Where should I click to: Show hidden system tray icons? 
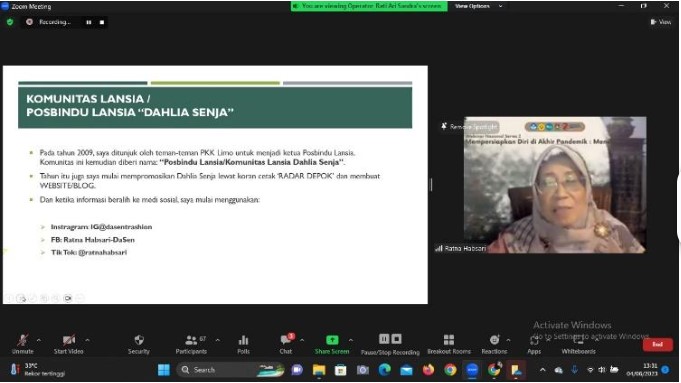542,370
